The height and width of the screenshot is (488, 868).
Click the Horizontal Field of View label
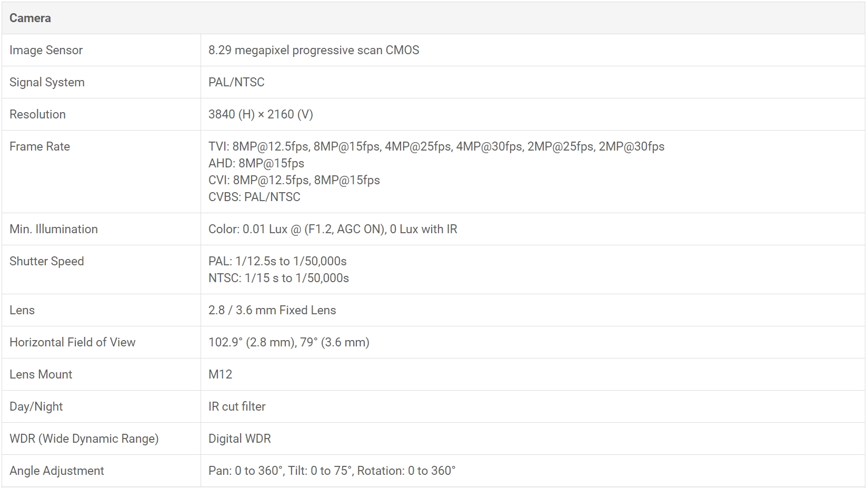pyautogui.click(x=72, y=342)
